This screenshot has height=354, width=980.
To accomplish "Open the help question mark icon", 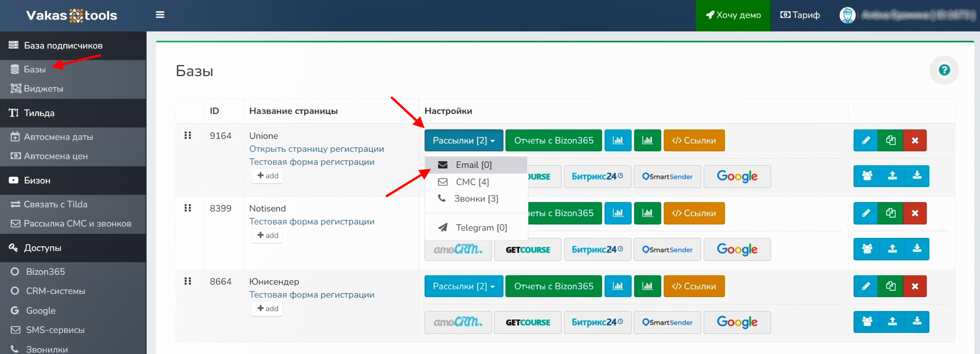I will pos(944,70).
